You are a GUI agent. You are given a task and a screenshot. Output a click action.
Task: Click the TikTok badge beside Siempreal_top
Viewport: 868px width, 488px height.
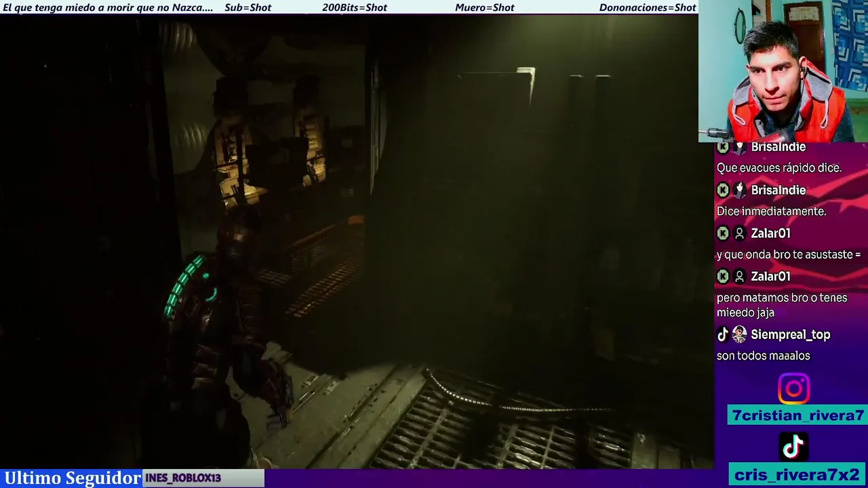point(723,334)
